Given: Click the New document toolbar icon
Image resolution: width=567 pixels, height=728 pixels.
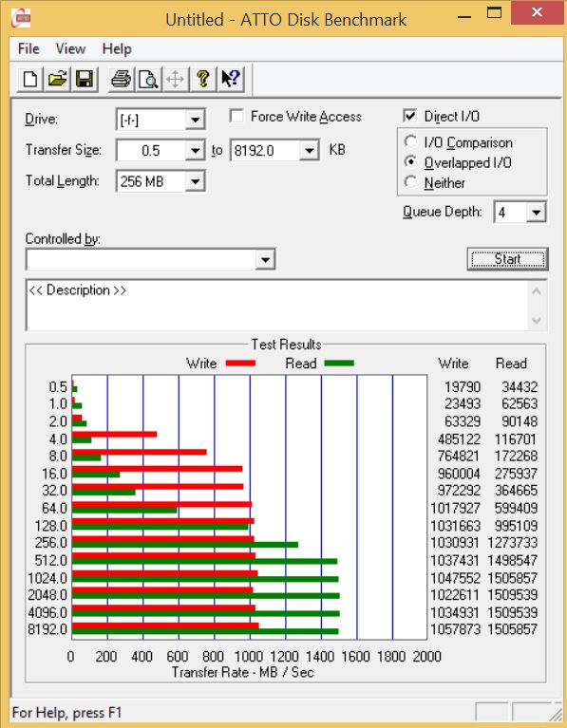Looking at the screenshot, I should pyautogui.click(x=30, y=79).
